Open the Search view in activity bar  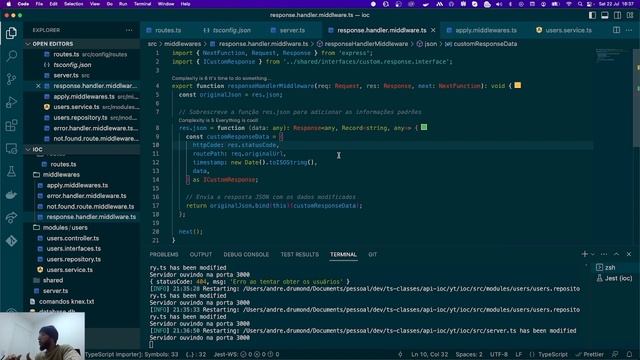click(11, 56)
